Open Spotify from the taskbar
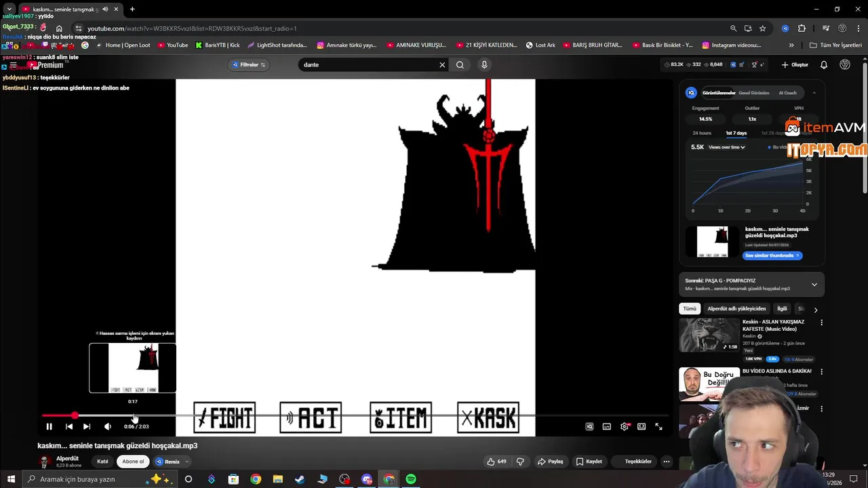The image size is (868, 488). click(411, 479)
